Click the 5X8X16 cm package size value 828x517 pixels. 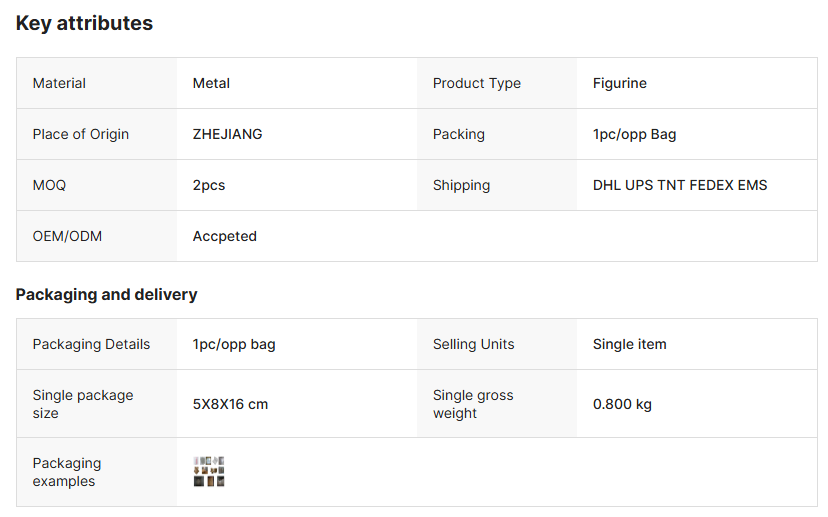(230, 404)
